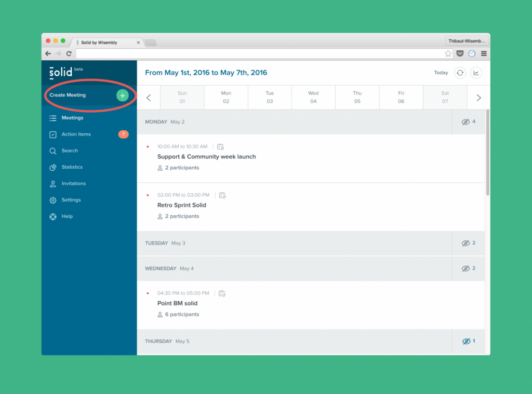
Task: Toggle hidden meetings for Monday May 2
Action: [x=469, y=121]
